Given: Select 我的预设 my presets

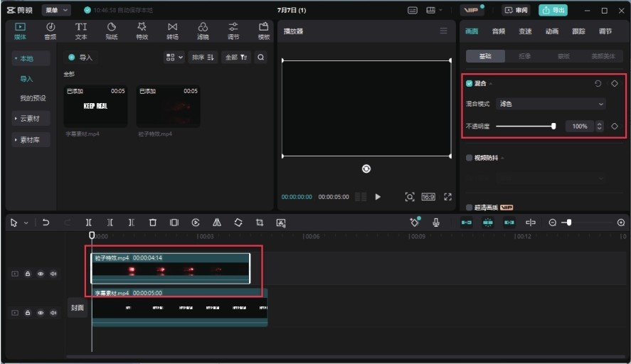Looking at the screenshot, I should [33, 98].
